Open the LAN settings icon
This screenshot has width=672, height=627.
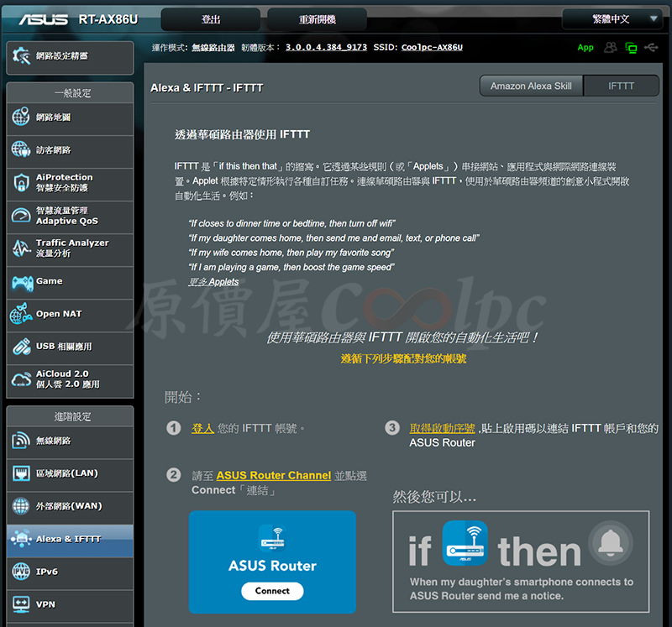21,473
